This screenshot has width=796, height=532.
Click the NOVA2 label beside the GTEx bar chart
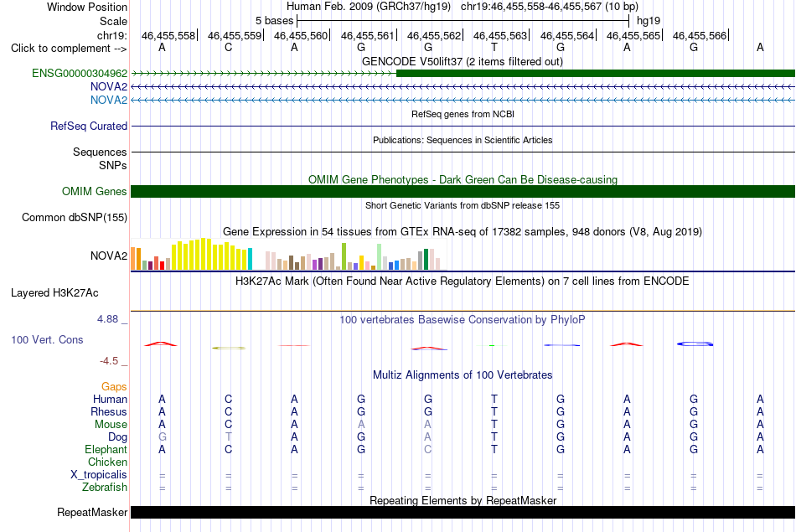109,256
